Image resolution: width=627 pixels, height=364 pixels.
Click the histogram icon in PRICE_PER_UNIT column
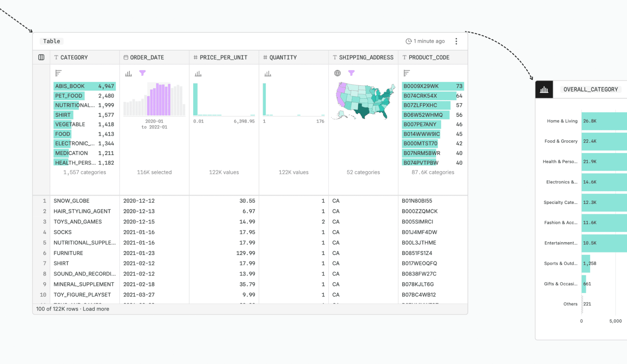coord(198,73)
